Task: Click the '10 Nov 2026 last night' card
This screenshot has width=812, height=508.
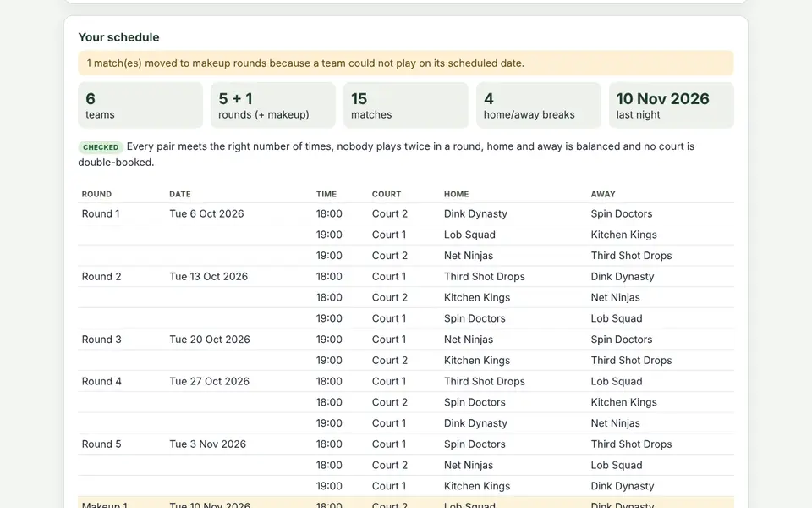Action: pos(671,105)
